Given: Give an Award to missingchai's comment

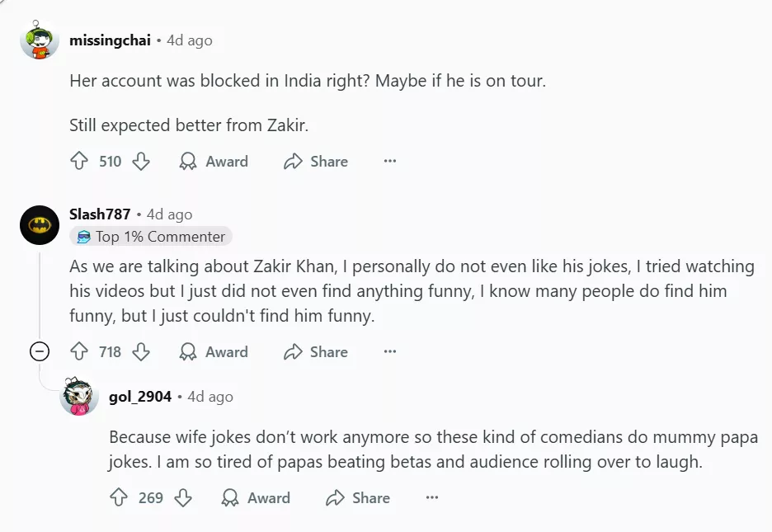Looking at the screenshot, I should (x=214, y=162).
